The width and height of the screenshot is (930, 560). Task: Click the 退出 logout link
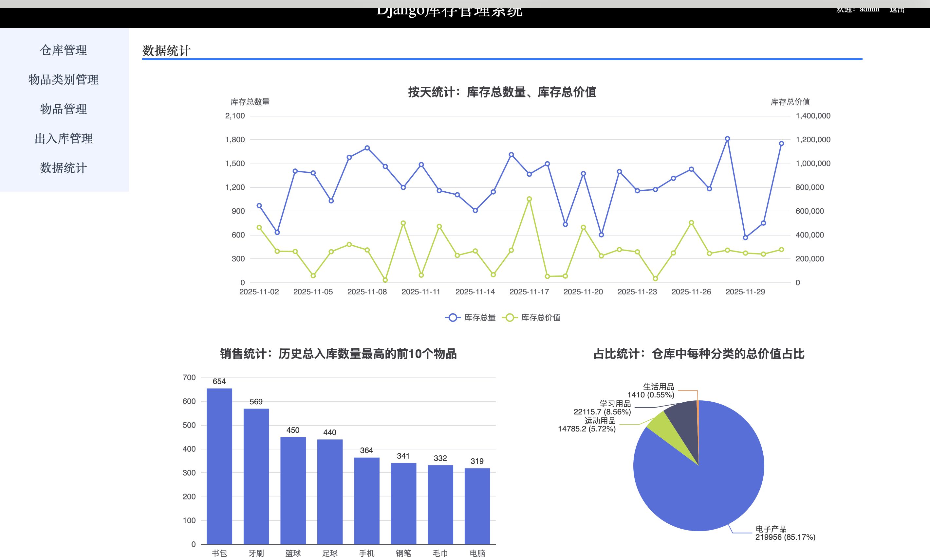pos(897,9)
